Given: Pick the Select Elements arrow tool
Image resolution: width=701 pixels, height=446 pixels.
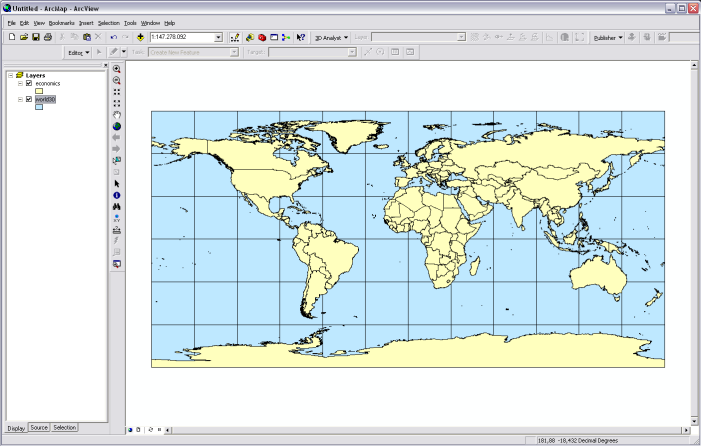Looking at the screenshot, I should [117, 184].
